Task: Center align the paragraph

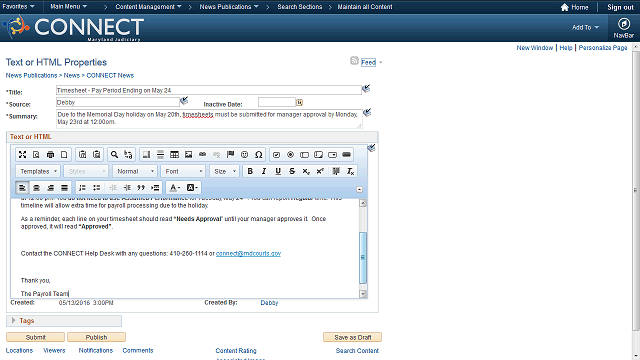Action: coord(36,188)
